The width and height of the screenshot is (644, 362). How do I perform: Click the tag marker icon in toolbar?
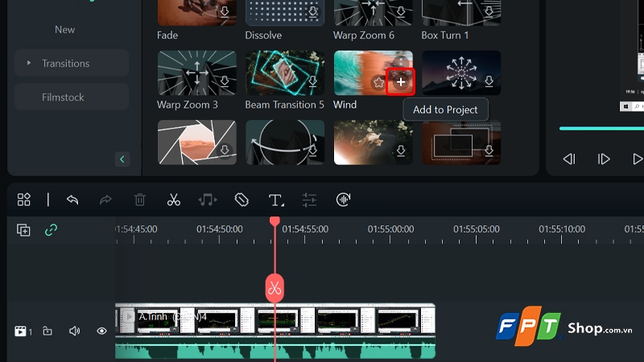tap(242, 200)
